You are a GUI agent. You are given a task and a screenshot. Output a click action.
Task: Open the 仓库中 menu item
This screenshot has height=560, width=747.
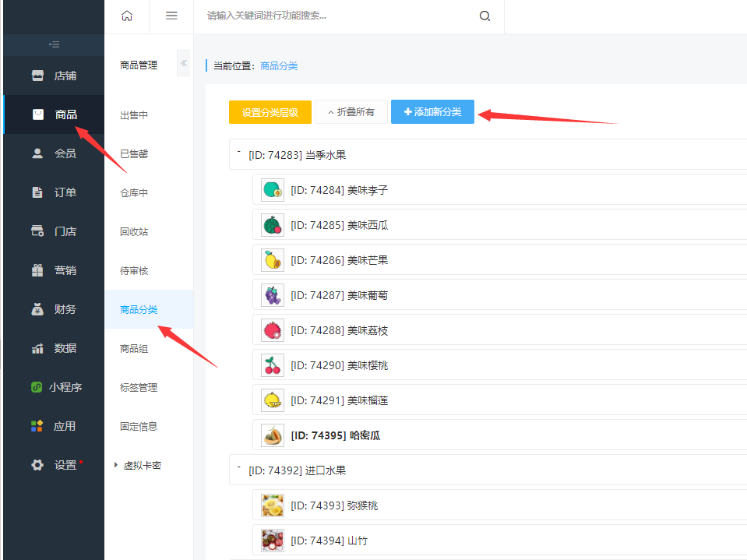134,193
